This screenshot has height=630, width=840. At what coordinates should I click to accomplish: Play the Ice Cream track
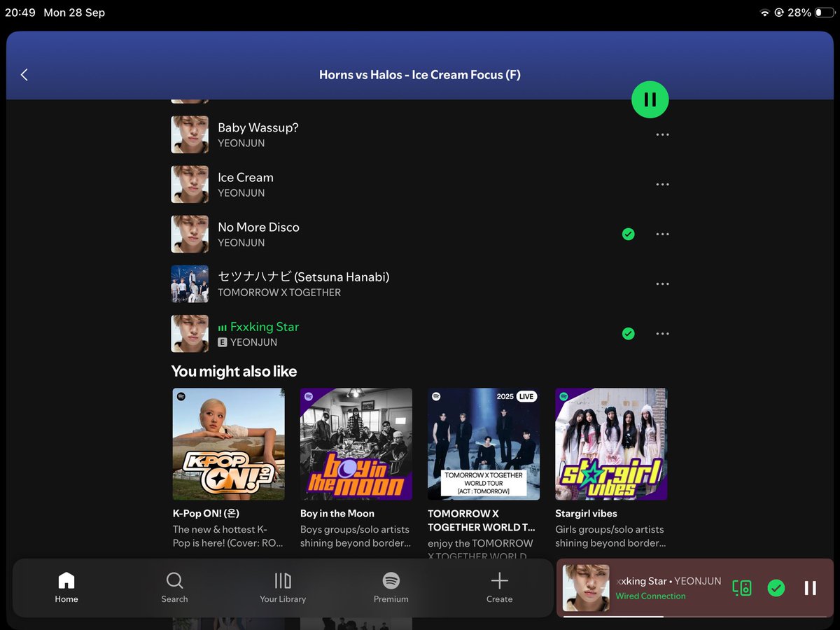click(420, 184)
